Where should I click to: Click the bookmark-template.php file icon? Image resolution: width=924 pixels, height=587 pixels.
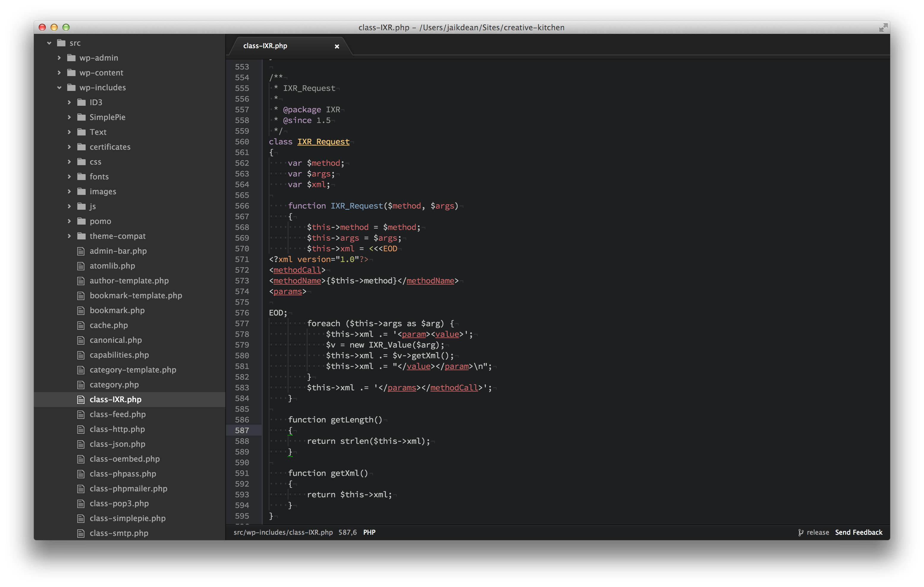pos(81,296)
